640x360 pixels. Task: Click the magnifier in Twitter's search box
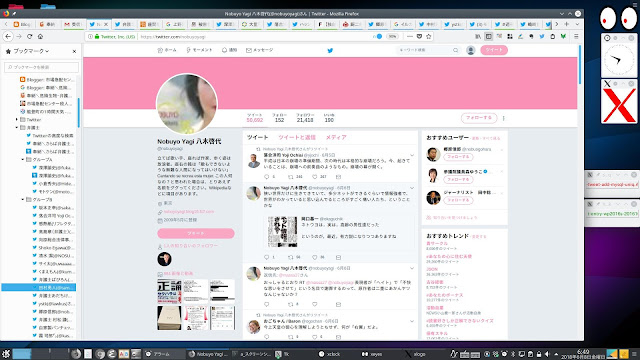click(456, 50)
